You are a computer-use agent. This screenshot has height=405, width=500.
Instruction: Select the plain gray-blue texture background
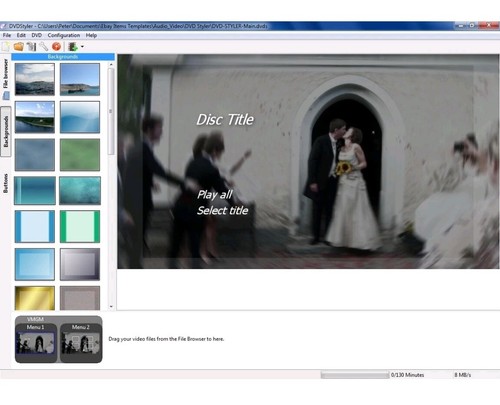coord(35,155)
